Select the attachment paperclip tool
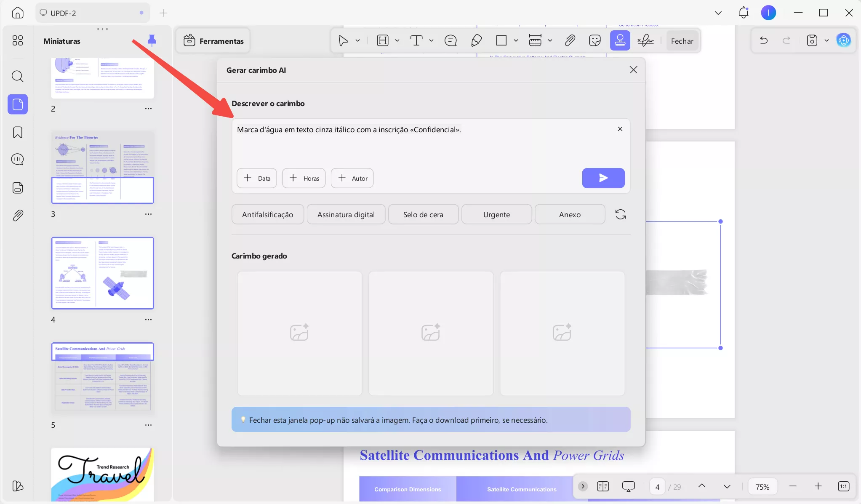The width and height of the screenshot is (861, 504). click(570, 41)
